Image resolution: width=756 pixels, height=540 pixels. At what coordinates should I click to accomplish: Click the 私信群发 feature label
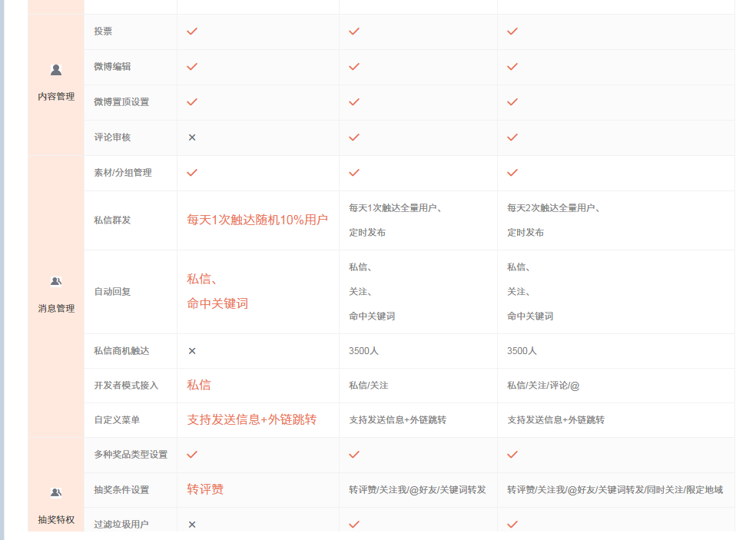[112, 220]
